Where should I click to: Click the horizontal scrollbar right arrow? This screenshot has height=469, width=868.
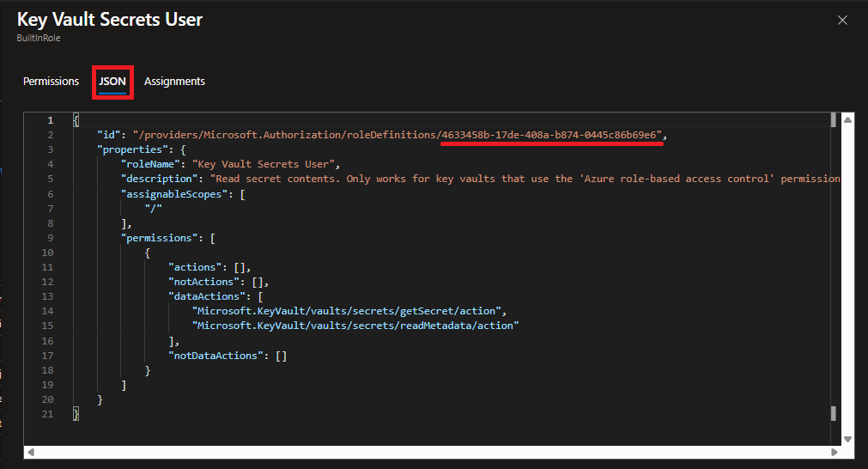[835, 452]
